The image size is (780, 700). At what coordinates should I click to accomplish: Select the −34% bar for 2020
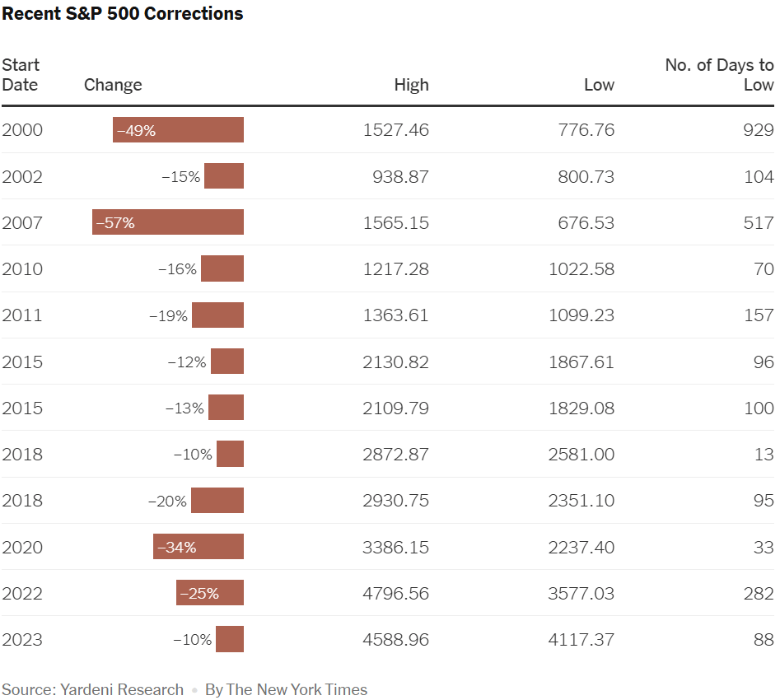pyautogui.click(x=199, y=547)
